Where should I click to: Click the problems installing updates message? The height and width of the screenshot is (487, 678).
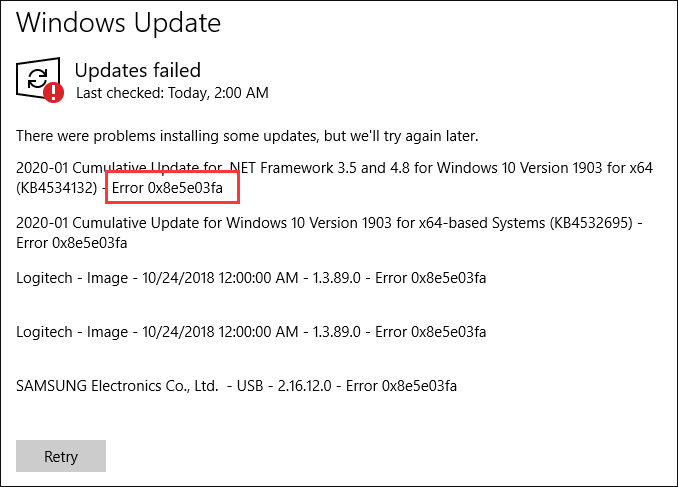(247, 136)
